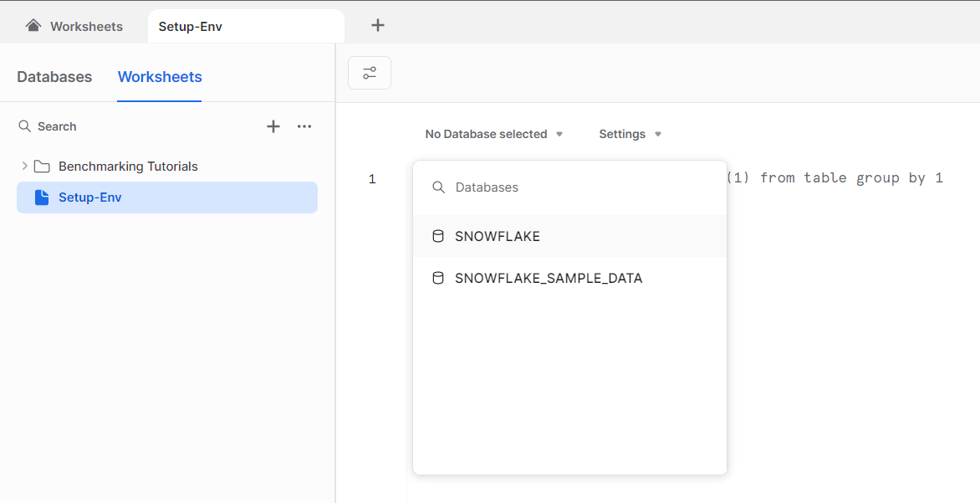Switch to the Setup-Env worksheet tab
Screen dimensions: 980x503
click(x=246, y=26)
